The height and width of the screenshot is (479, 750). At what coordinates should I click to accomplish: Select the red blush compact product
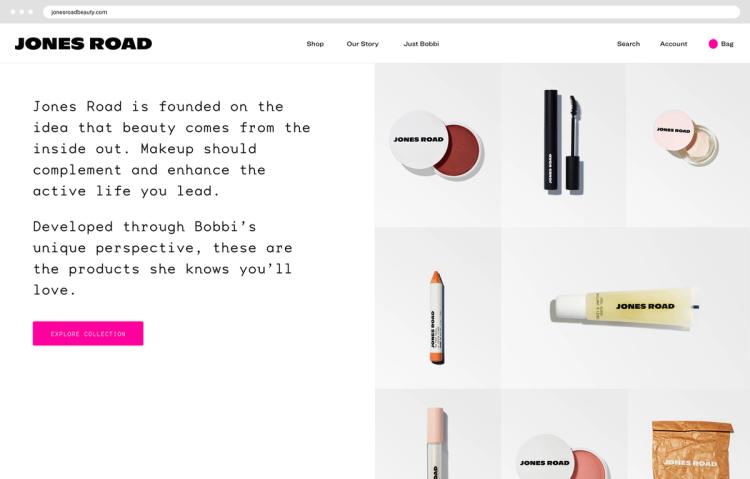[x=437, y=145]
